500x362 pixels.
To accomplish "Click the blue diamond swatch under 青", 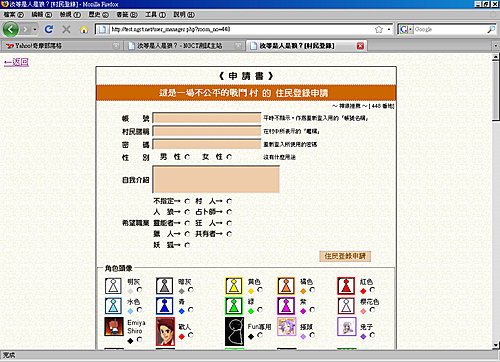I will pos(181,311).
